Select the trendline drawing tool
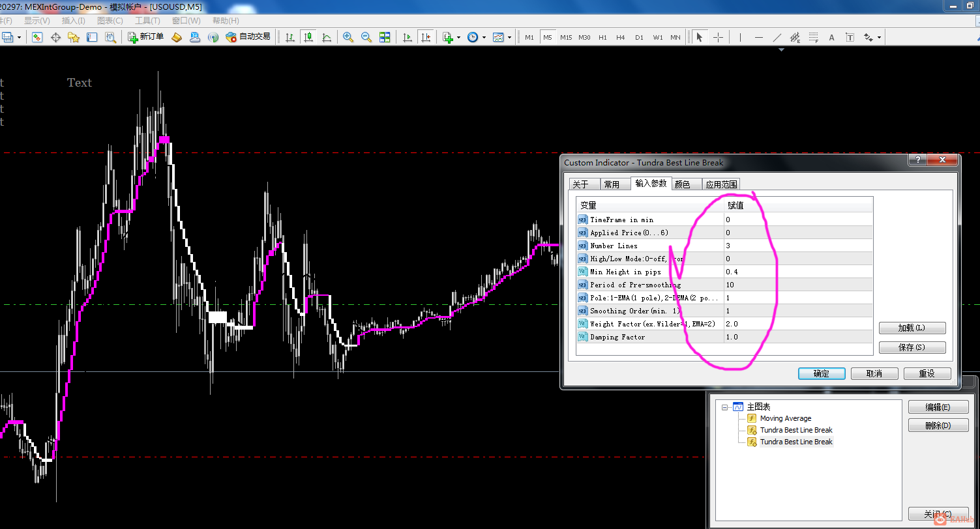The image size is (980, 529). (777, 37)
